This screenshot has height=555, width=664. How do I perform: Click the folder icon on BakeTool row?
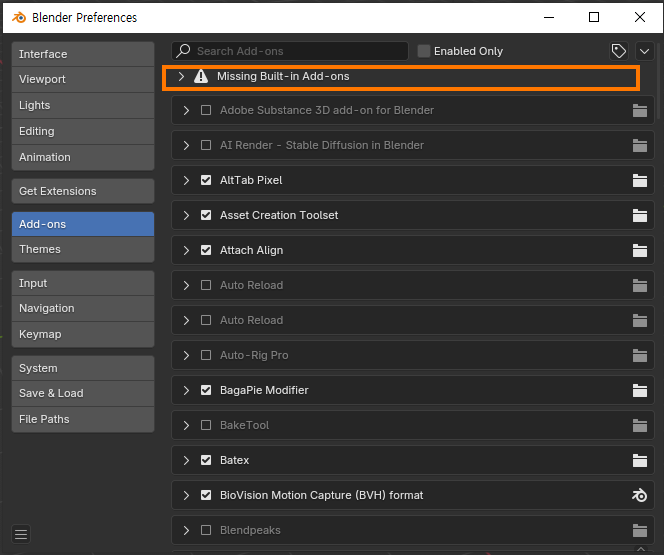point(639,425)
